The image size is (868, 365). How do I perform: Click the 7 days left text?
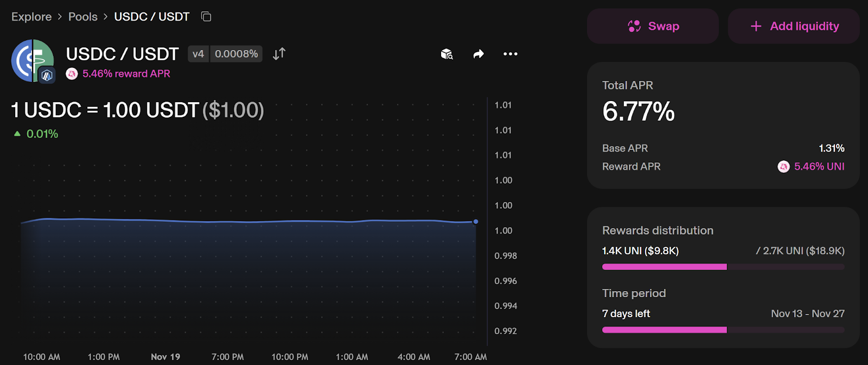click(626, 314)
